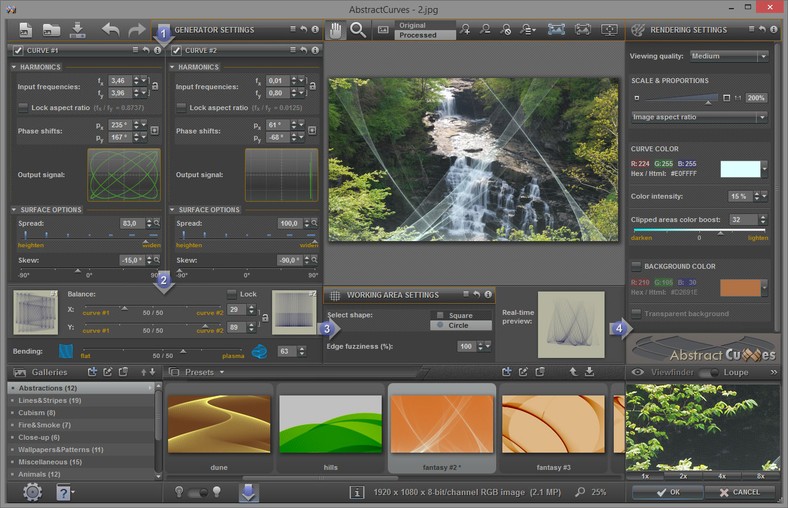Open the Color intensity dropdown arrow

(764, 196)
